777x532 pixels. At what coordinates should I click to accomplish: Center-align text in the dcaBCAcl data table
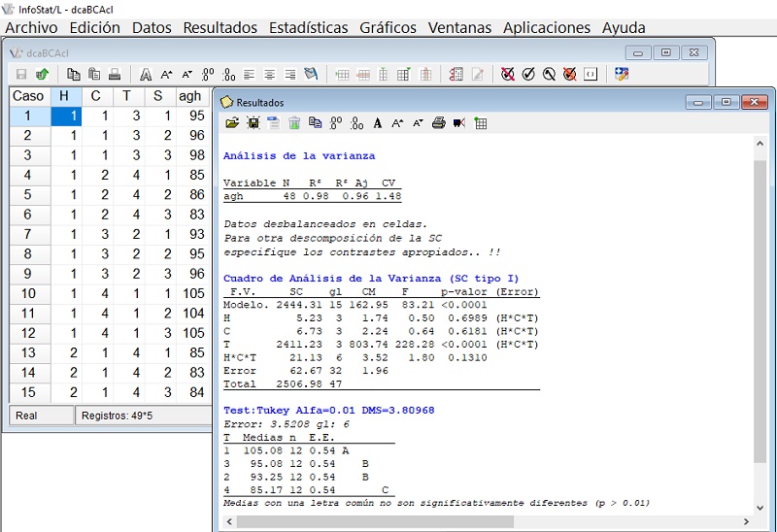point(269,74)
